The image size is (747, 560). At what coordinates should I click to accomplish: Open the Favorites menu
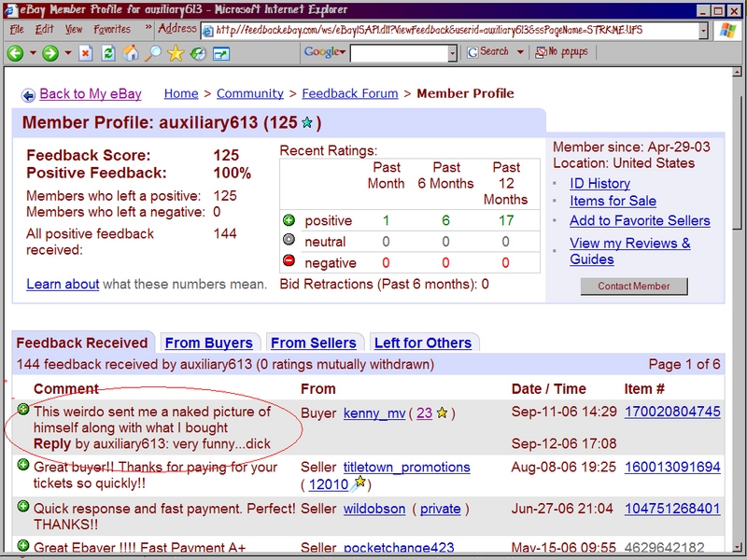click(112, 30)
